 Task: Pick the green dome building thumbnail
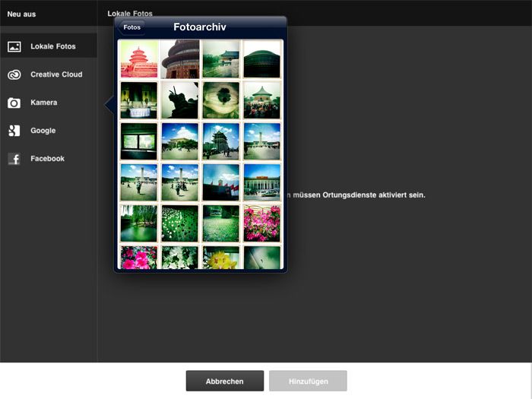261,59
